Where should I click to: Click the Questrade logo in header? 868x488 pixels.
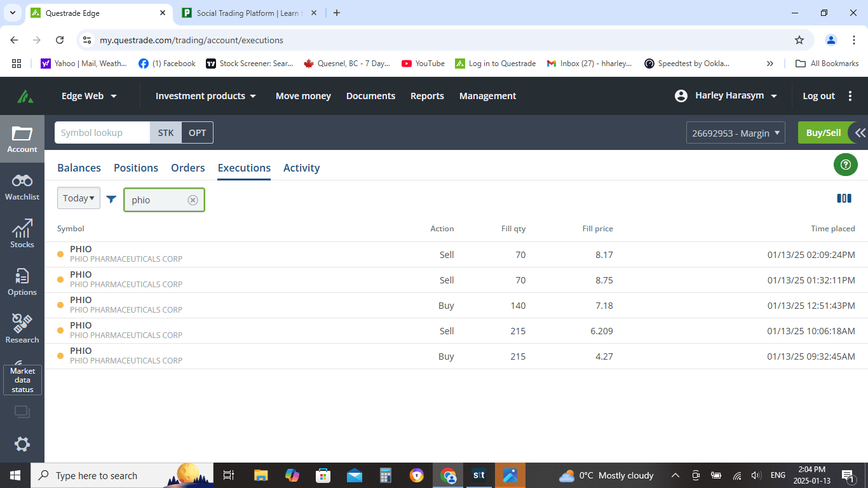pyautogui.click(x=25, y=96)
